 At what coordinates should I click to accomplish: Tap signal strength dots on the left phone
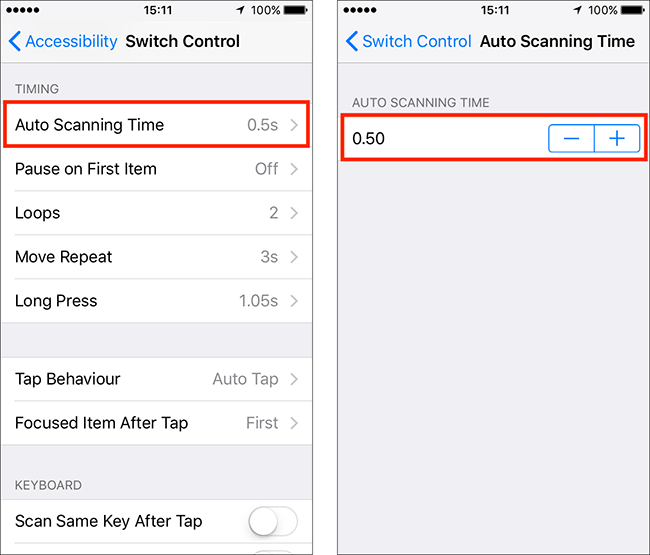(x=23, y=10)
